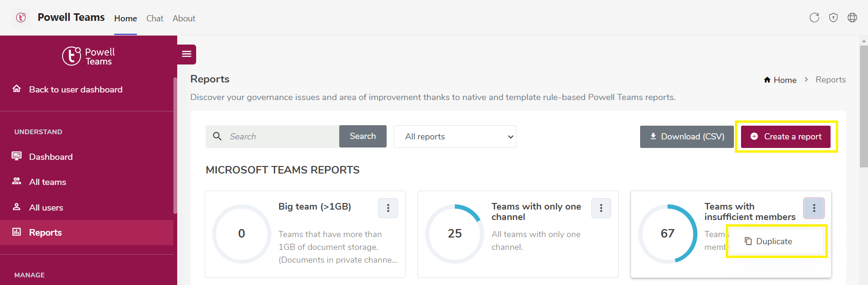This screenshot has width=868, height=285.
Task: Open options menu for Big team (>1GB)
Action: 388,208
